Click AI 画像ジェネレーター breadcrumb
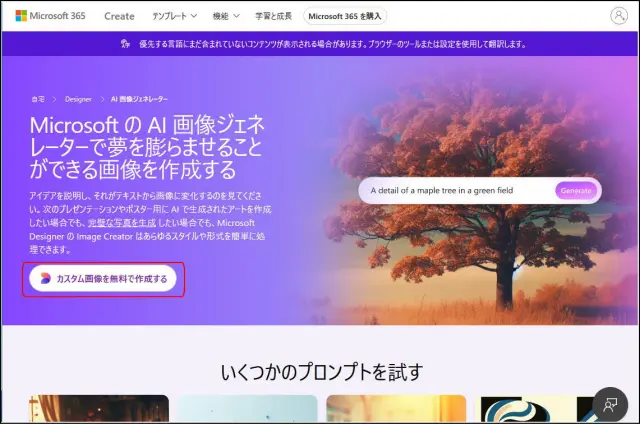The image size is (640, 424). [139, 99]
